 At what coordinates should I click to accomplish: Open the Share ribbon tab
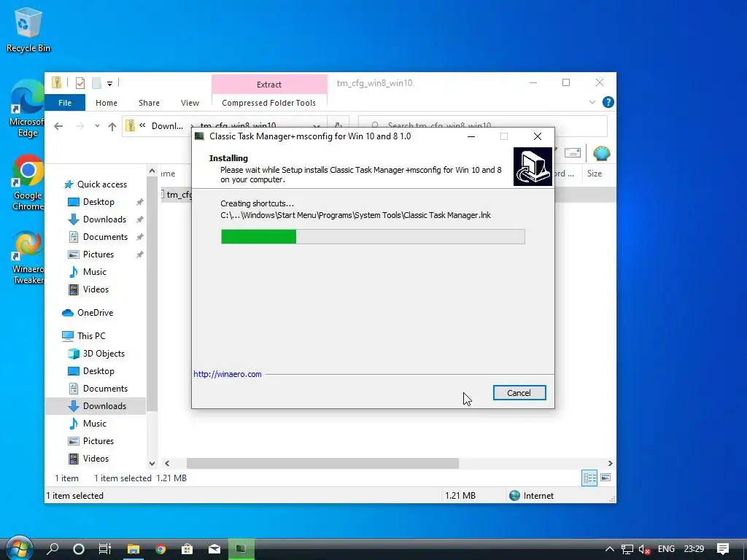point(149,103)
